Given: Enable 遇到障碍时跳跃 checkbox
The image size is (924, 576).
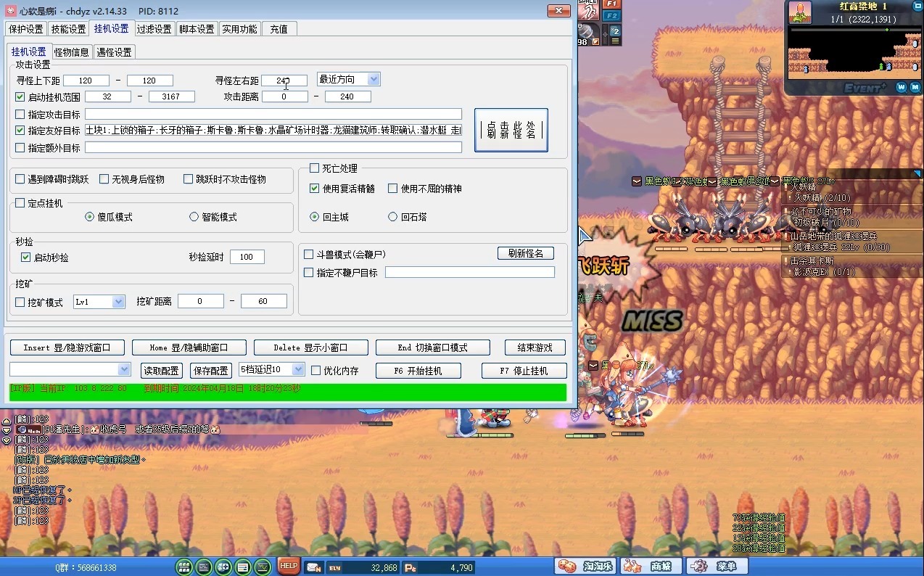Looking at the screenshot, I should pyautogui.click(x=20, y=178).
